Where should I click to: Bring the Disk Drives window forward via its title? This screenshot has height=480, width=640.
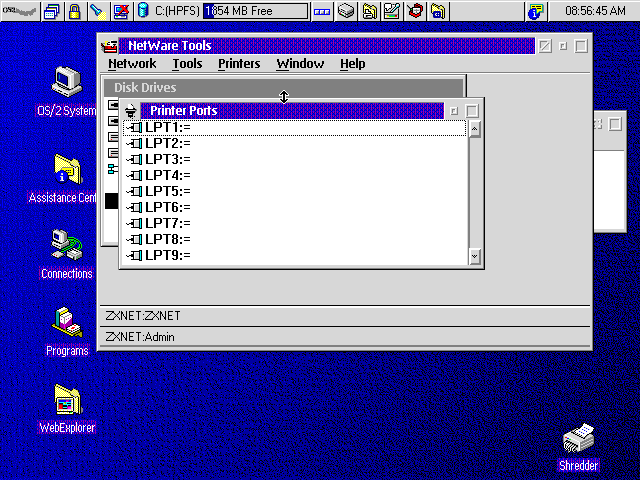(x=283, y=87)
